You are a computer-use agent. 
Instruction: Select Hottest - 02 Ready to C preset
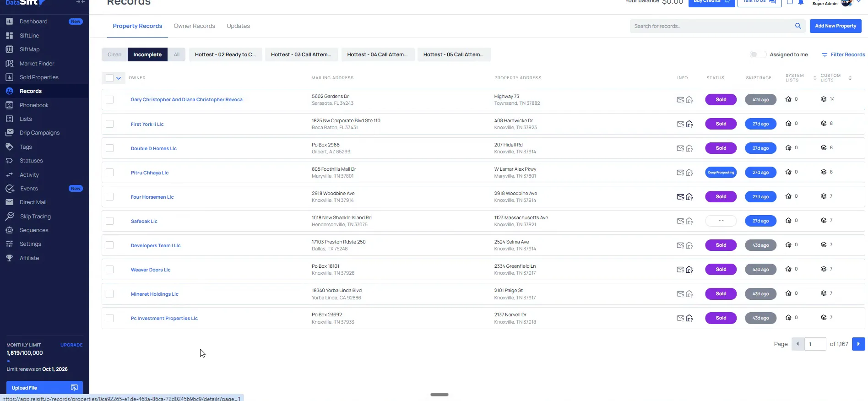225,54
